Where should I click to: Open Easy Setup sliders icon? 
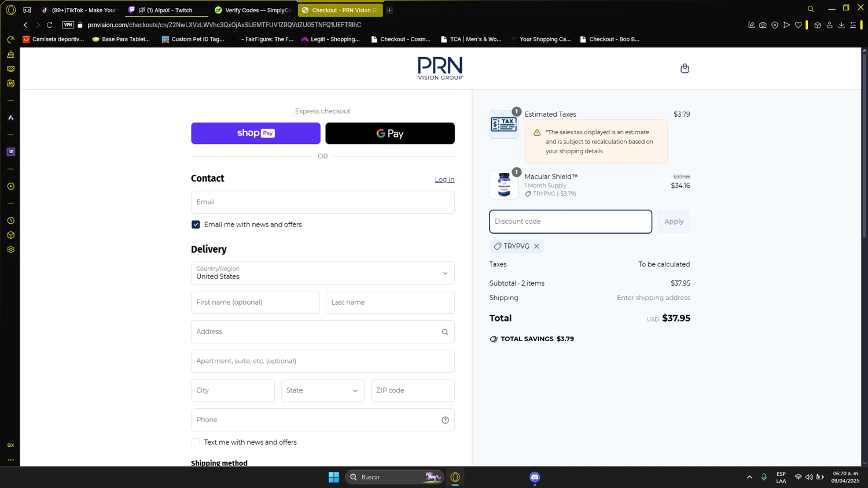[853, 25]
